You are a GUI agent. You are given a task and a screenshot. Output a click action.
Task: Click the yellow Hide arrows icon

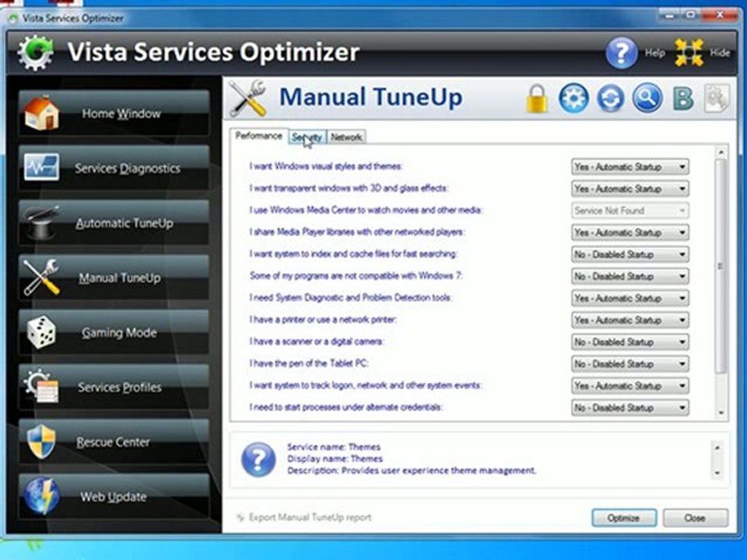(x=689, y=53)
